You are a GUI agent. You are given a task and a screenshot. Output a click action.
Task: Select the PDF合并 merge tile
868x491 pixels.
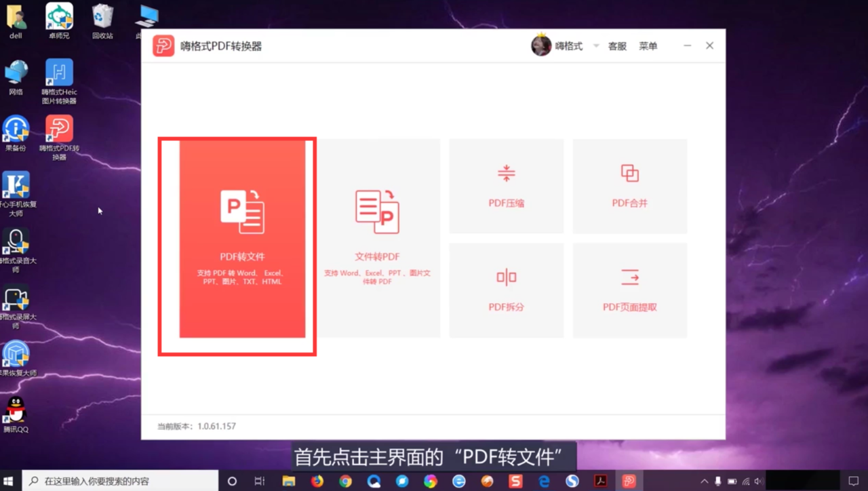click(x=630, y=186)
